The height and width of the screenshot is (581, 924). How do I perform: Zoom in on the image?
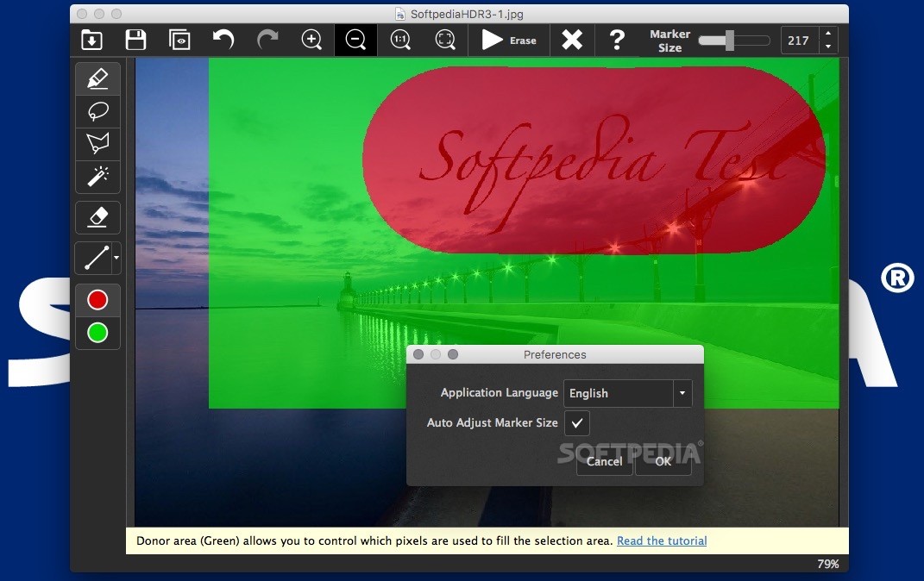(x=311, y=40)
